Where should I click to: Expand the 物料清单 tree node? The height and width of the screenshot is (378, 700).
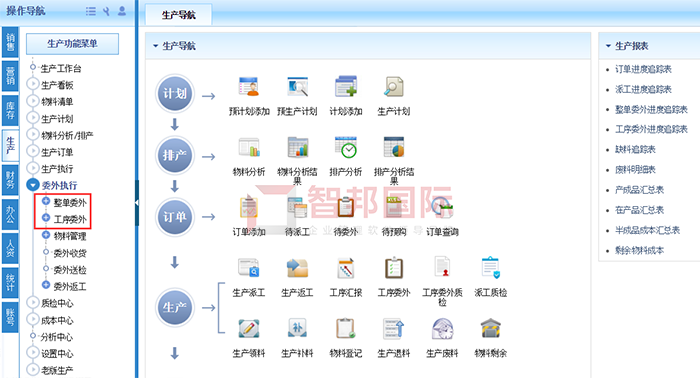[x=33, y=101]
